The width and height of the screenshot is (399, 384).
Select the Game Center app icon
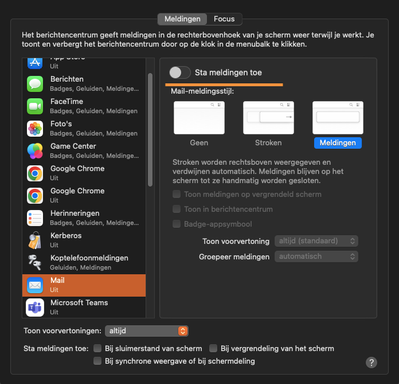coord(35,151)
